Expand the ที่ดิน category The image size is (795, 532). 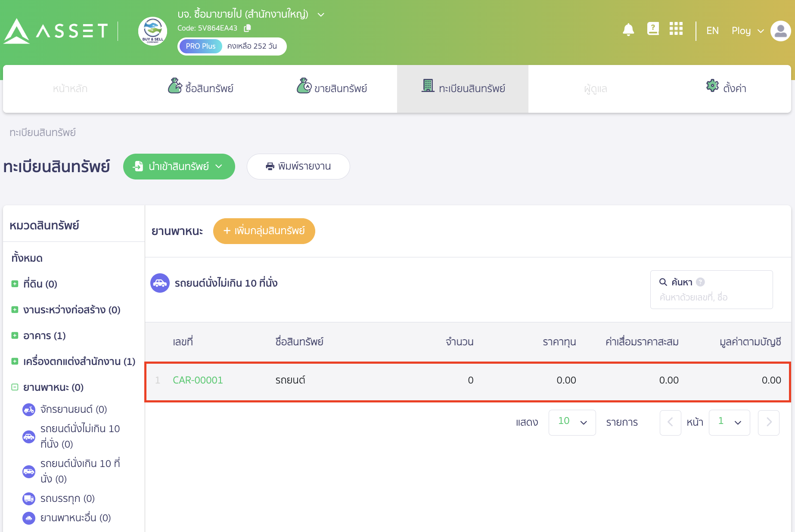click(15, 284)
